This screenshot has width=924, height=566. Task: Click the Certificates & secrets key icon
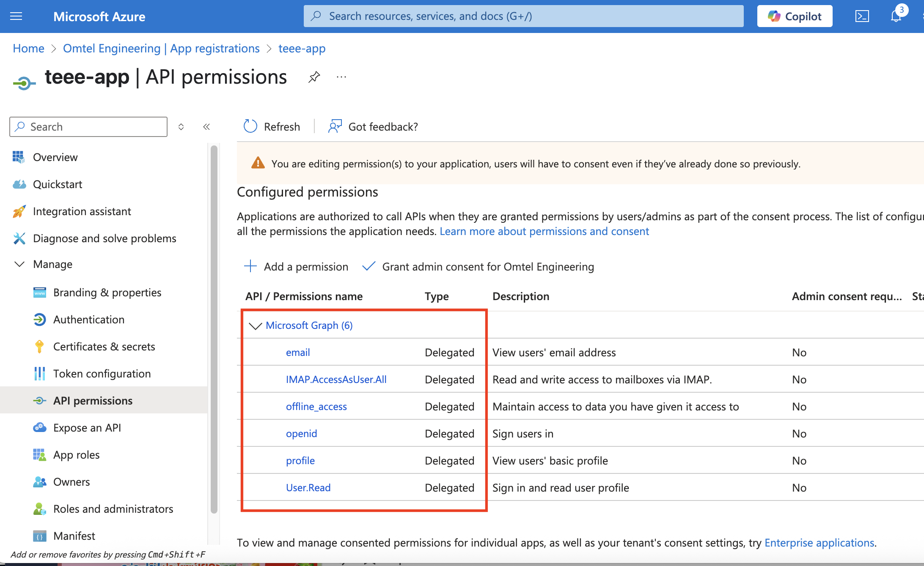[x=39, y=347]
